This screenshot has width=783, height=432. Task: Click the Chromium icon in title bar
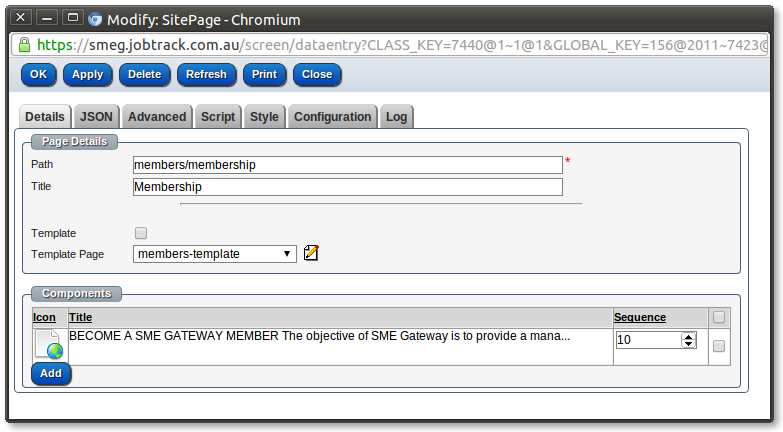point(95,19)
